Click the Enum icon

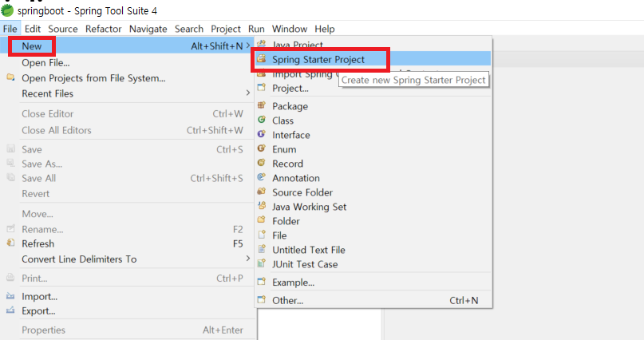pos(261,148)
